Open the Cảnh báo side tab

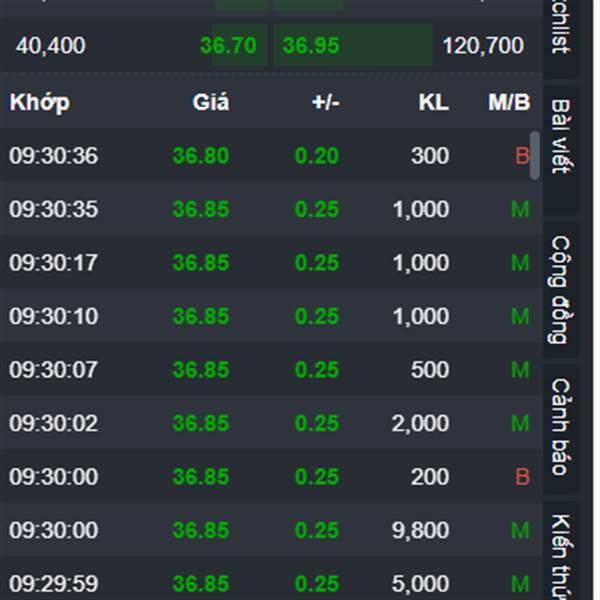click(561, 428)
